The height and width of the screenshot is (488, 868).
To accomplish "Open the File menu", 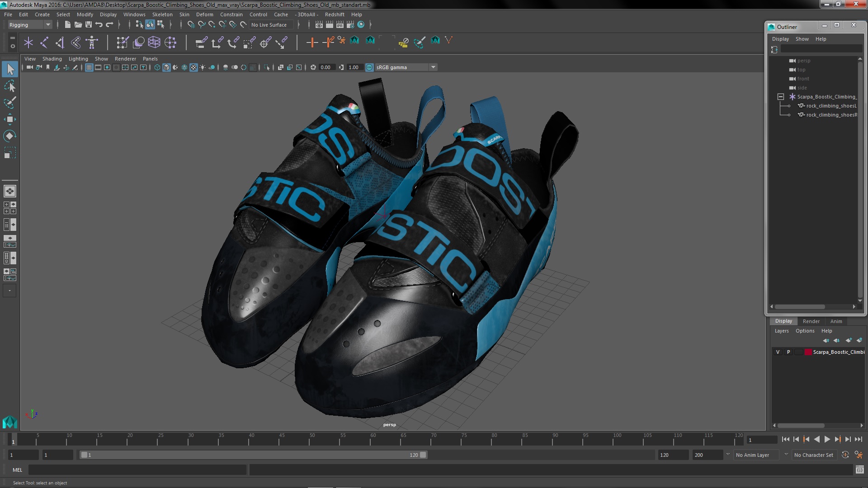I will [8, 14].
